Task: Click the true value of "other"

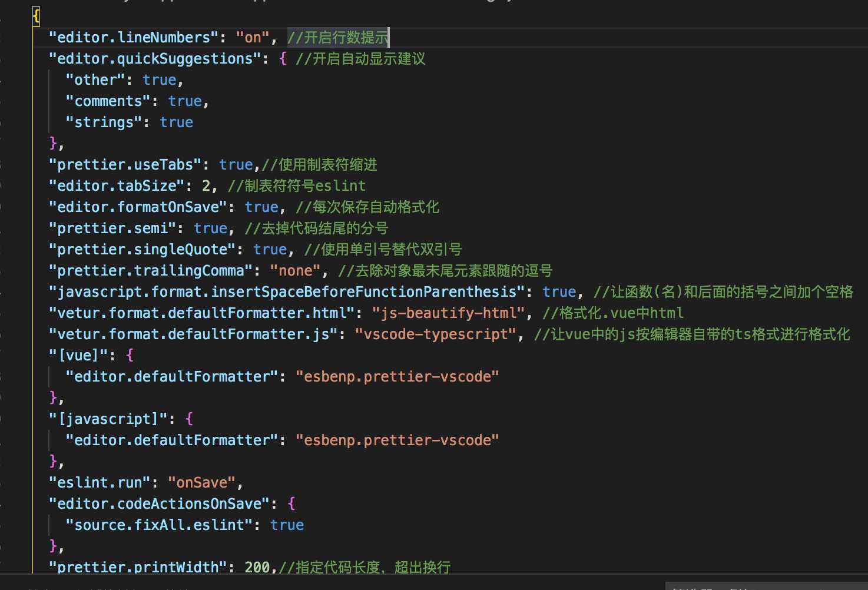Action: (x=159, y=80)
